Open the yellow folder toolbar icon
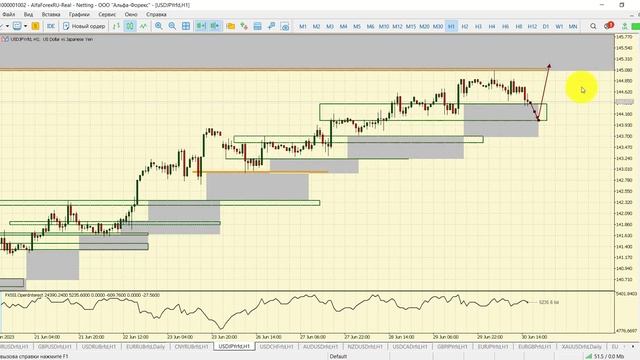The width and height of the screenshot is (640, 360). click(x=231, y=26)
